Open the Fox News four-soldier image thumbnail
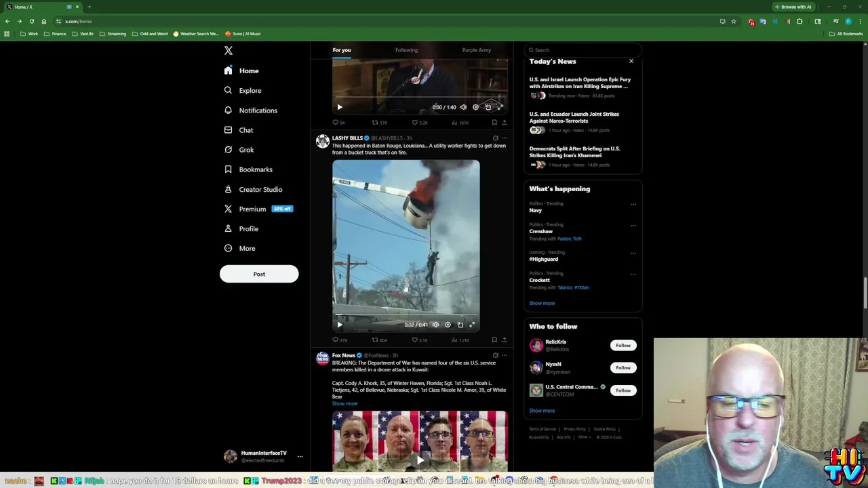This screenshot has width=868, height=488. (x=420, y=441)
